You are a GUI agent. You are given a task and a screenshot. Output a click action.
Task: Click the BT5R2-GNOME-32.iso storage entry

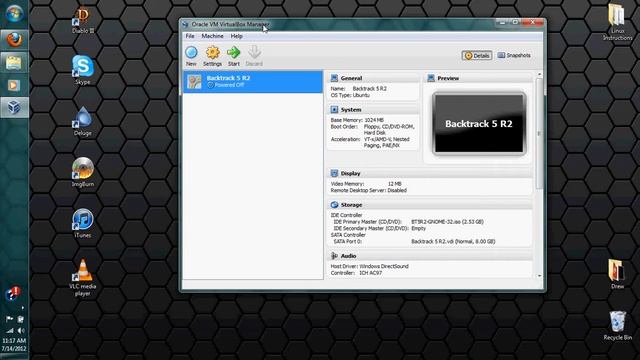click(x=447, y=222)
